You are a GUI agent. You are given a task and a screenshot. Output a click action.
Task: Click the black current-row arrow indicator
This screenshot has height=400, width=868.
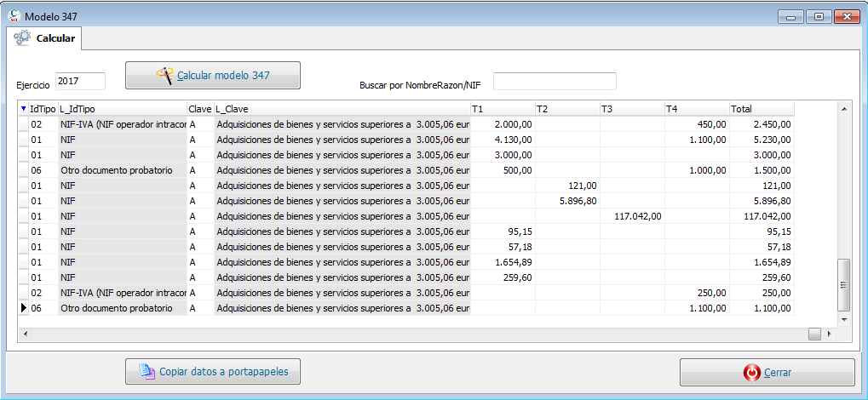tap(23, 308)
